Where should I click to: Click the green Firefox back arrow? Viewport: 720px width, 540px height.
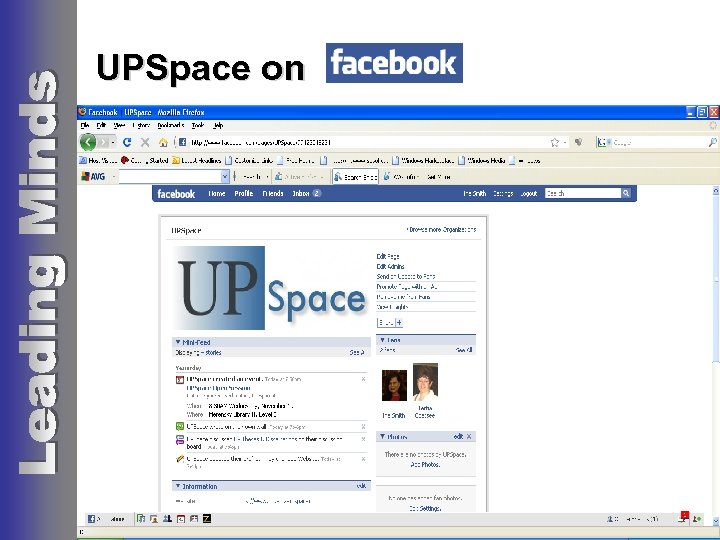click(88, 142)
